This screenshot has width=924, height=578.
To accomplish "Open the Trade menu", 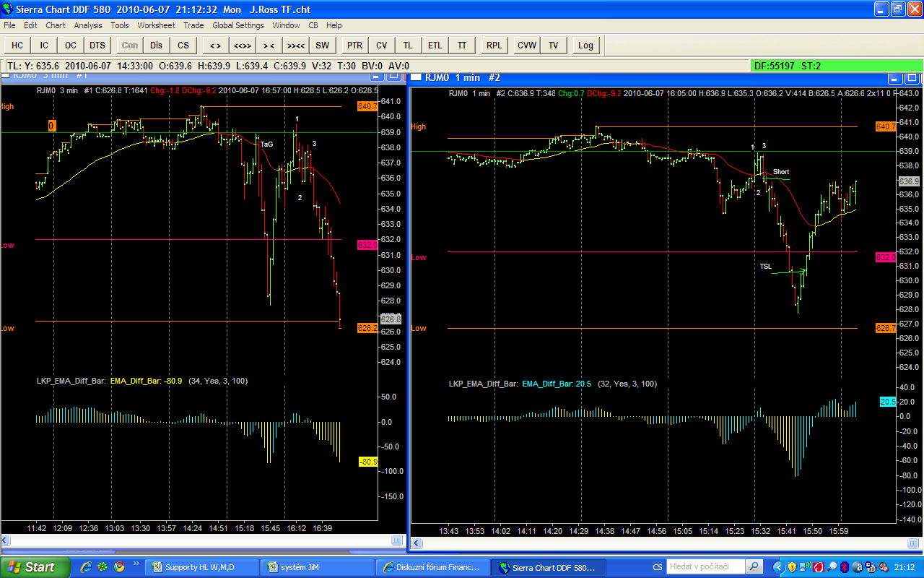I will coord(193,25).
